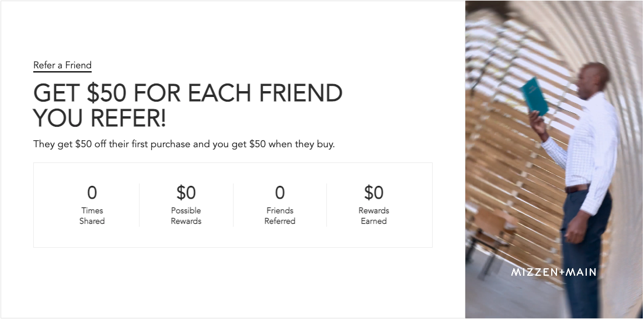The width and height of the screenshot is (644, 319).
Task: Click the GET $50 FOR EACH FRIEND headline
Action: pyautogui.click(x=187, y=93)
